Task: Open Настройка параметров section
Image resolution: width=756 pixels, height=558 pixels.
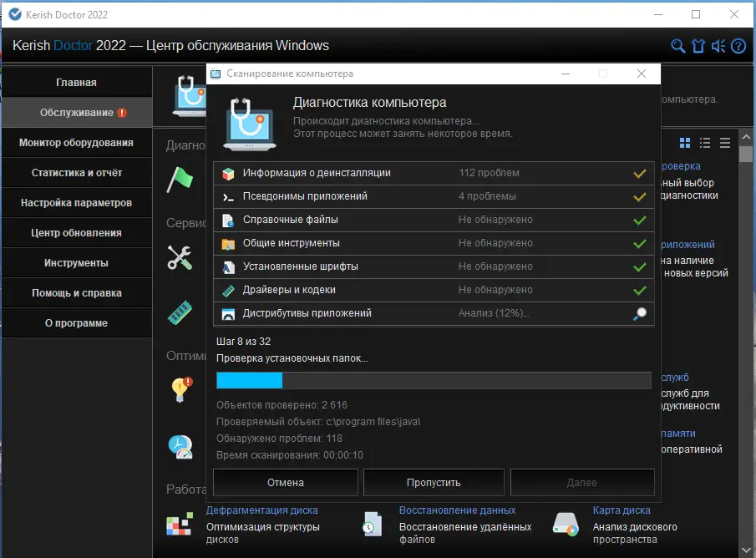Action: 77,202
